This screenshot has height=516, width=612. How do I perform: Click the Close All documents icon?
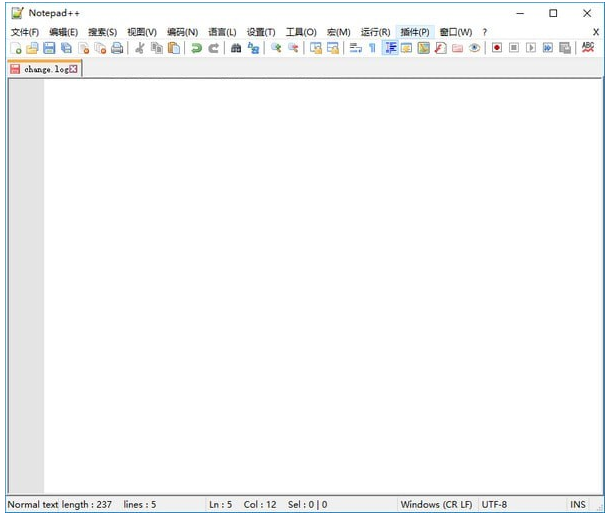[x=100, y=48]
